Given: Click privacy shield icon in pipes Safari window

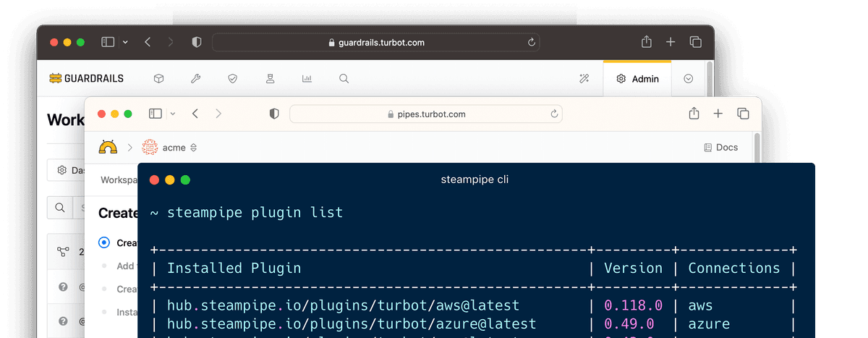Looking at the screenshot, I should pos(274,114).
